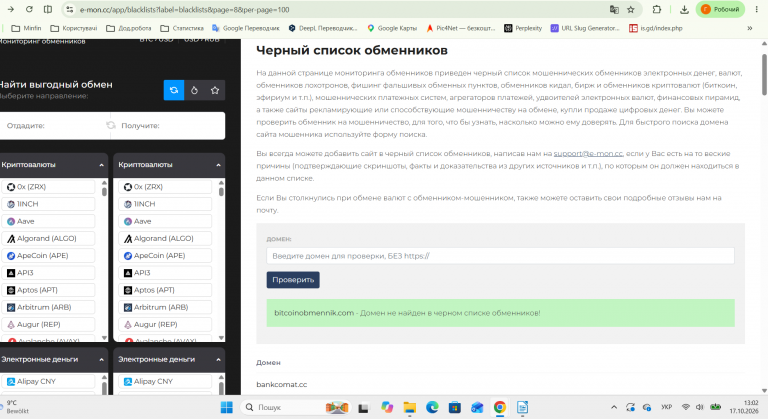This screenshot has width=768, height=419.
Task: Open is.gd/index.php bookmark
Action: 655,28
